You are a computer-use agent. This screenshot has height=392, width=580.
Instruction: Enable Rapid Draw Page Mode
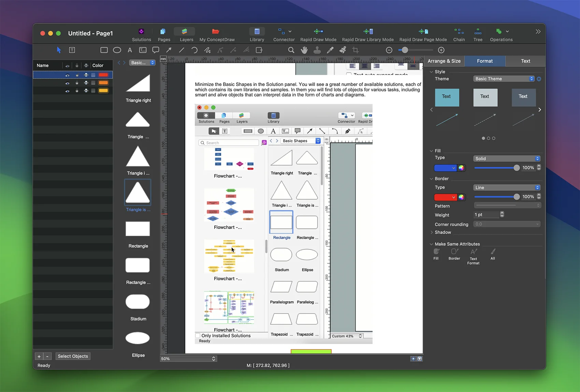pyautogui.click(x=423, y=35)
